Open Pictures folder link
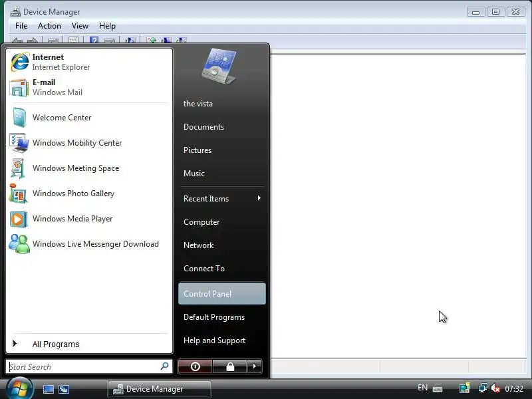This screenshot has width=532, height=399. click(x=222, y=150)
